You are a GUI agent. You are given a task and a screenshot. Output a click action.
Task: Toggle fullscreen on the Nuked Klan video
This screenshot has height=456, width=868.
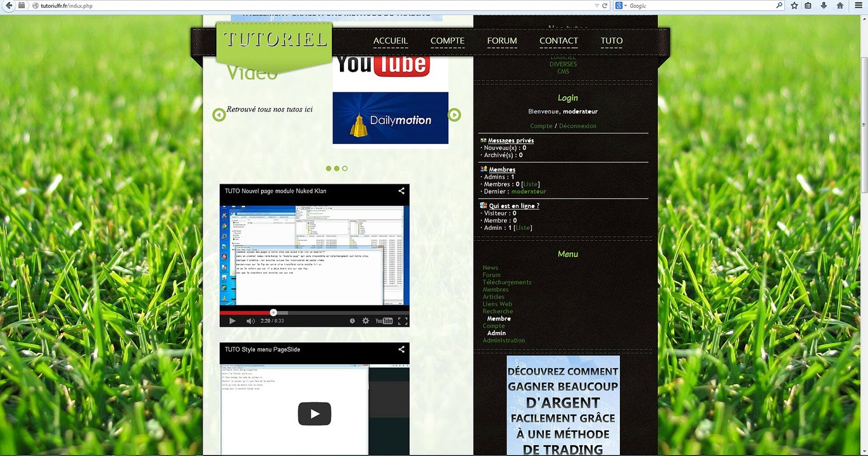click(402, 321)
